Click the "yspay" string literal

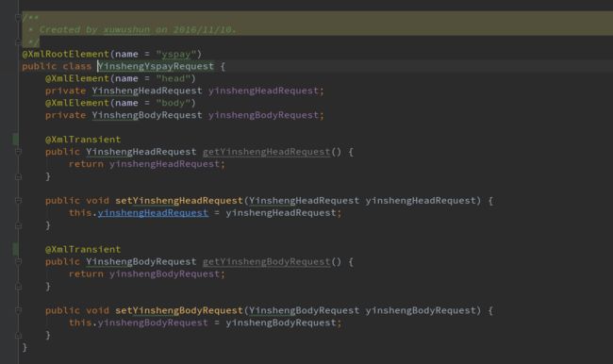coord(176,54)
